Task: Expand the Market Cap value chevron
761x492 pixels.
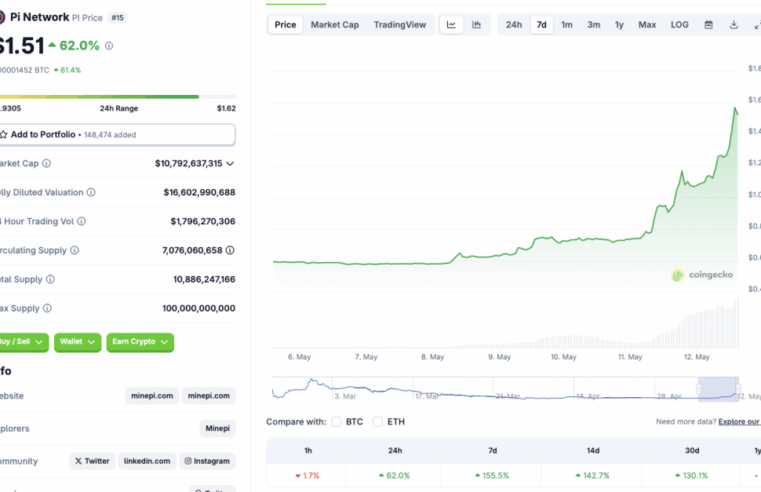Action: (230, 164)
